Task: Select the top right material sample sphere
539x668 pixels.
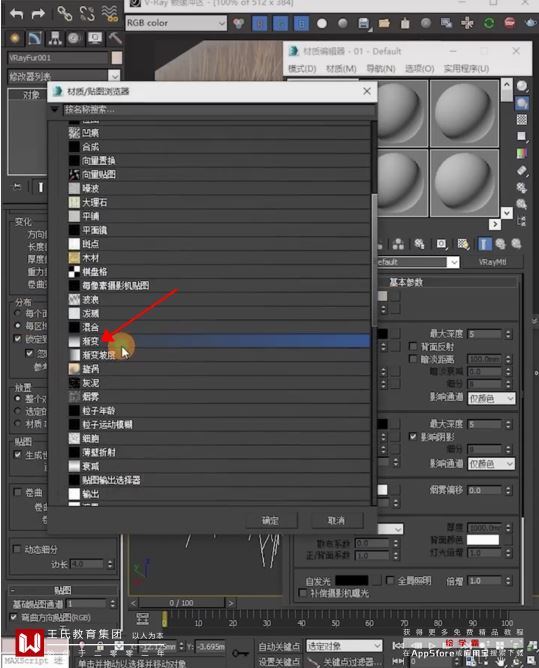Action: [x=464, y=113]
